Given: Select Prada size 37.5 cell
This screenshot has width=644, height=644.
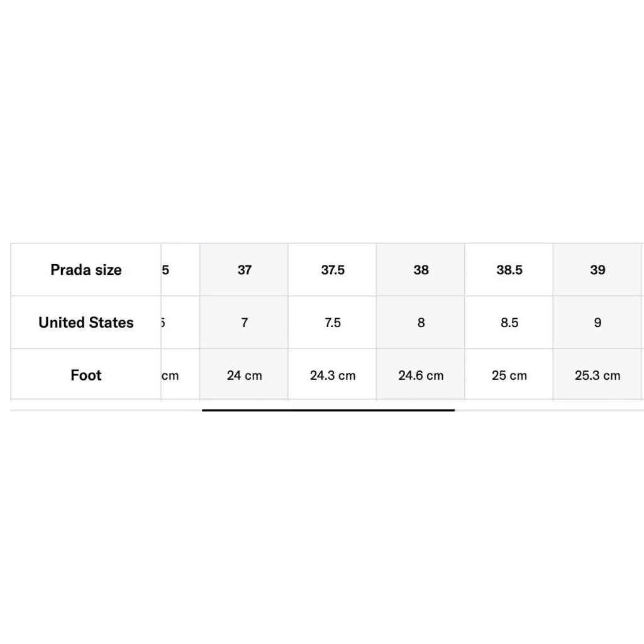Looking at the screenshot, I should coord(333,270).
